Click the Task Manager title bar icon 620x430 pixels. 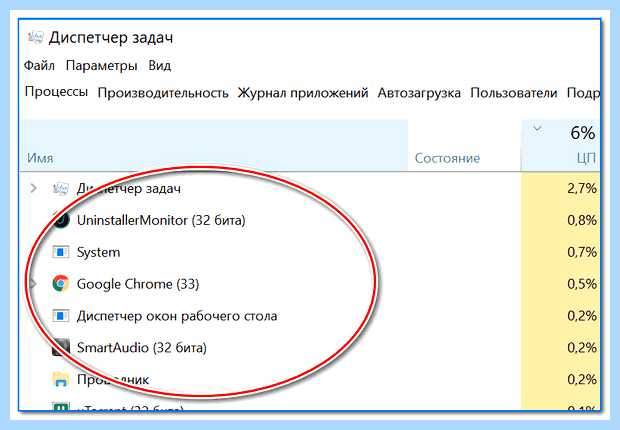click(x=35, y=38)
